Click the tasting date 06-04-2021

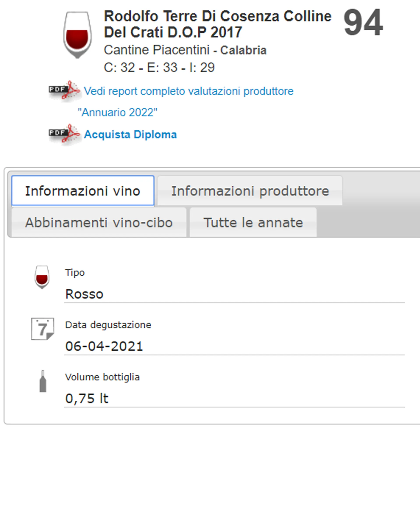click(104, 346)
